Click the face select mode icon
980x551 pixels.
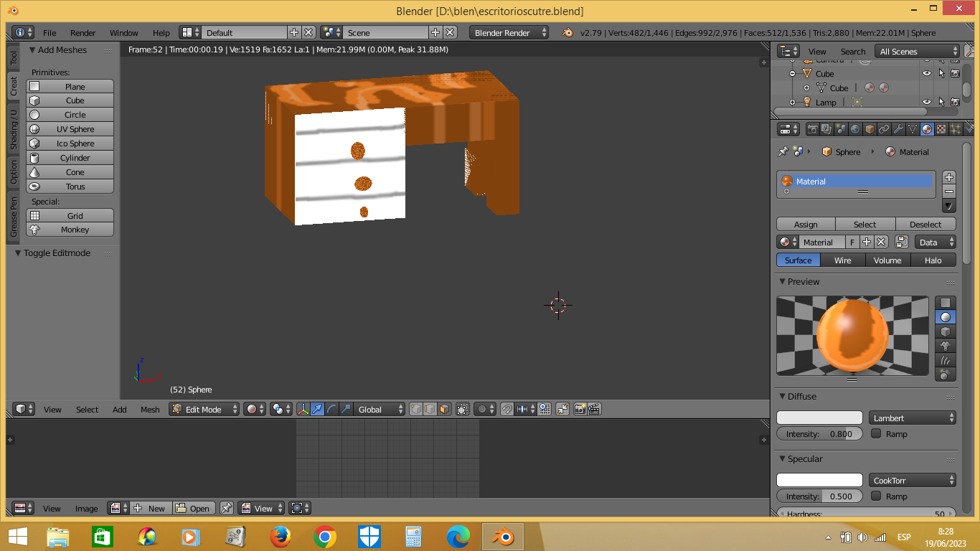point(444,409)
